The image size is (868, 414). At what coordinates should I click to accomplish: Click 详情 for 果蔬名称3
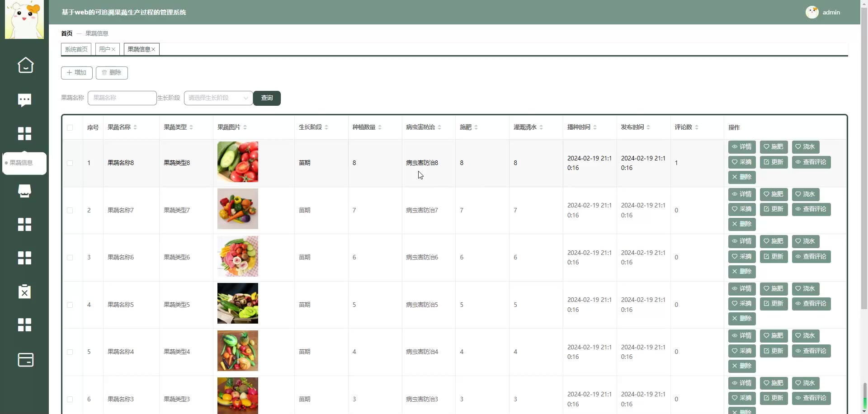742,383
